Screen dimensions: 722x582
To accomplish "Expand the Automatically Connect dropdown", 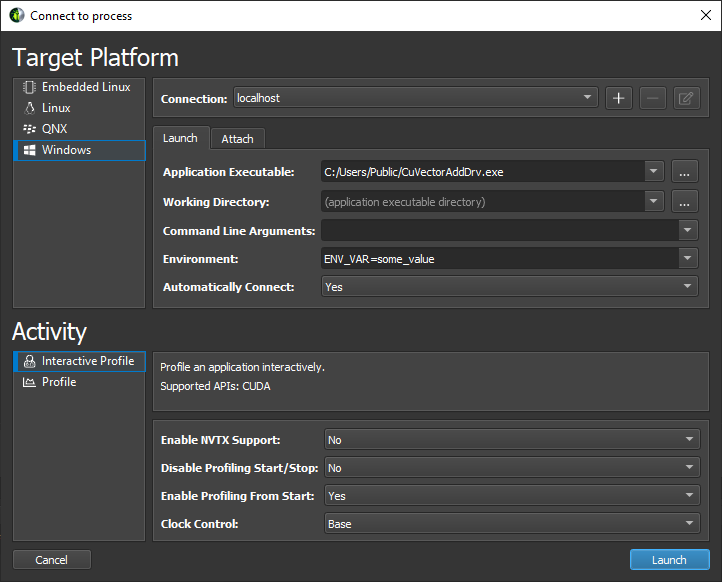I will click(509, 287).
